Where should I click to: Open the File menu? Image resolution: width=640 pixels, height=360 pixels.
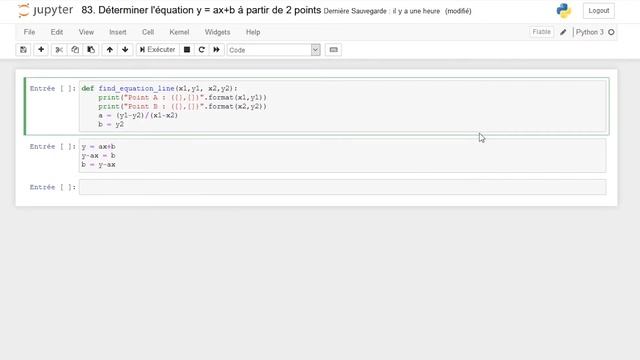29,32
